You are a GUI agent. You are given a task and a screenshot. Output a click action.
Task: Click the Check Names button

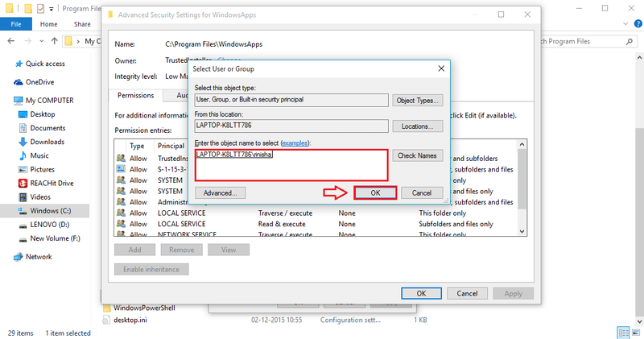[x=417, y=155]
